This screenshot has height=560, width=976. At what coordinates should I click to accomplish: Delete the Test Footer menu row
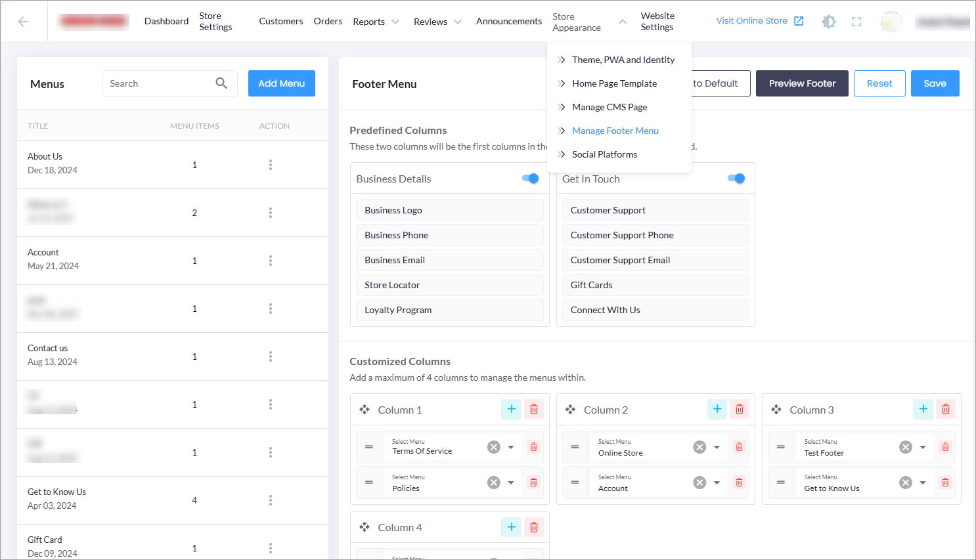[x=945, y=447]
